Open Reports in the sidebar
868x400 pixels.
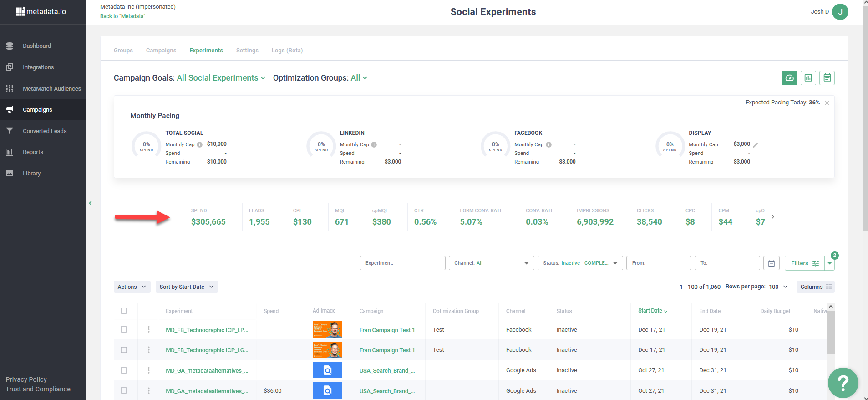click(33, 152)
